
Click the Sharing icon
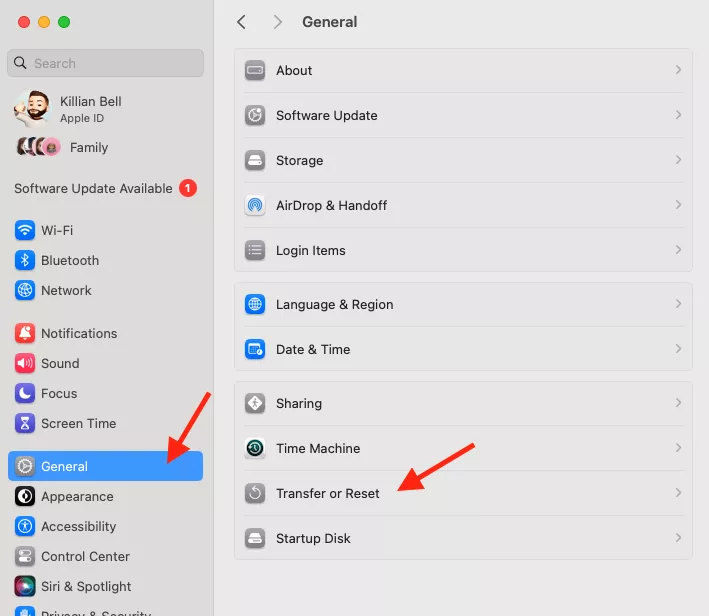coord(255,403)
